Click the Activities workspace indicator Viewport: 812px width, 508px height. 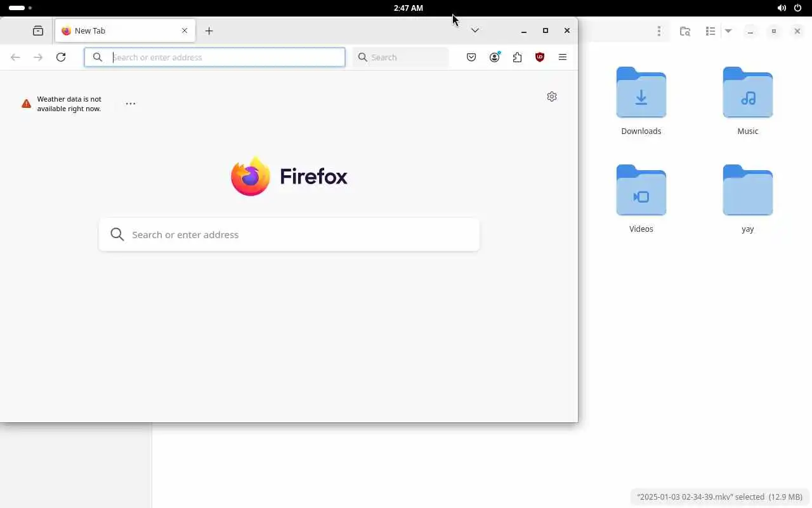pos(20,8)
